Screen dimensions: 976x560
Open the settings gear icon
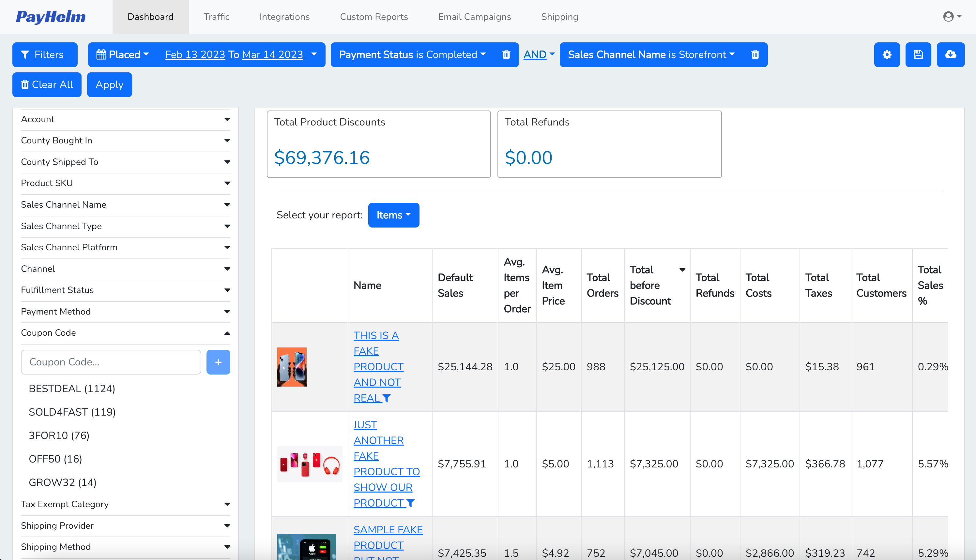[886, 55]
